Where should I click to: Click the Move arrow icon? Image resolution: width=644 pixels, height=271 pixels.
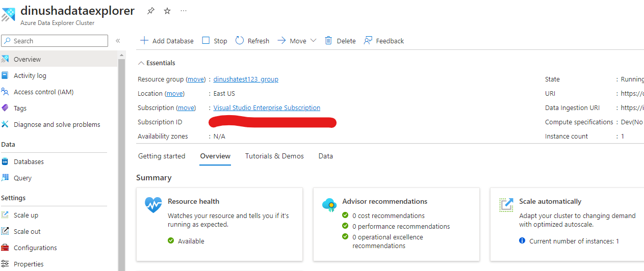pos(281,40)
